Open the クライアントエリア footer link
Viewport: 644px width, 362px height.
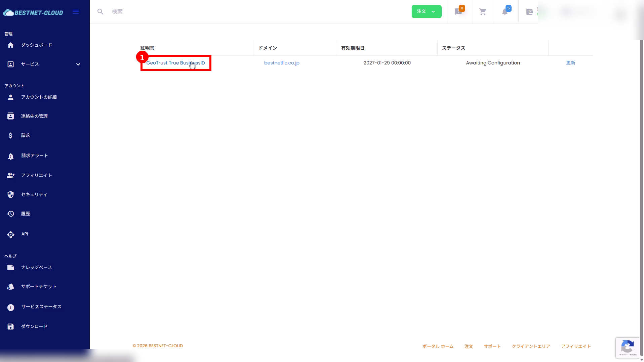(x=531, y=346)
